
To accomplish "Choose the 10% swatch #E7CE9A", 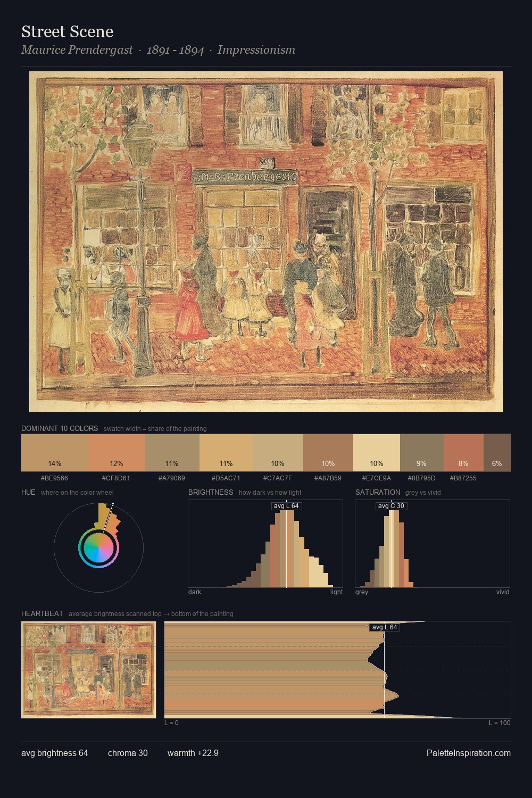I will pyautogui.click(x=377, y=453).
